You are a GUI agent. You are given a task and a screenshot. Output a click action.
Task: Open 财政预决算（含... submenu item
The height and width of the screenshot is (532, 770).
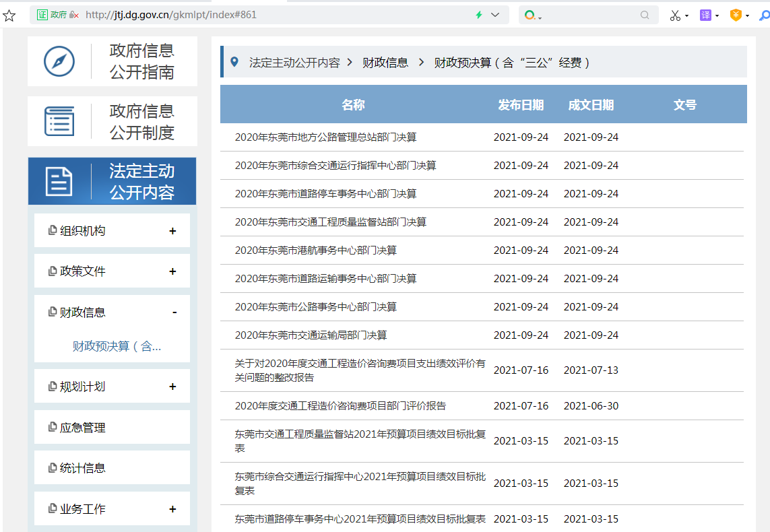[x=117, y=347]
